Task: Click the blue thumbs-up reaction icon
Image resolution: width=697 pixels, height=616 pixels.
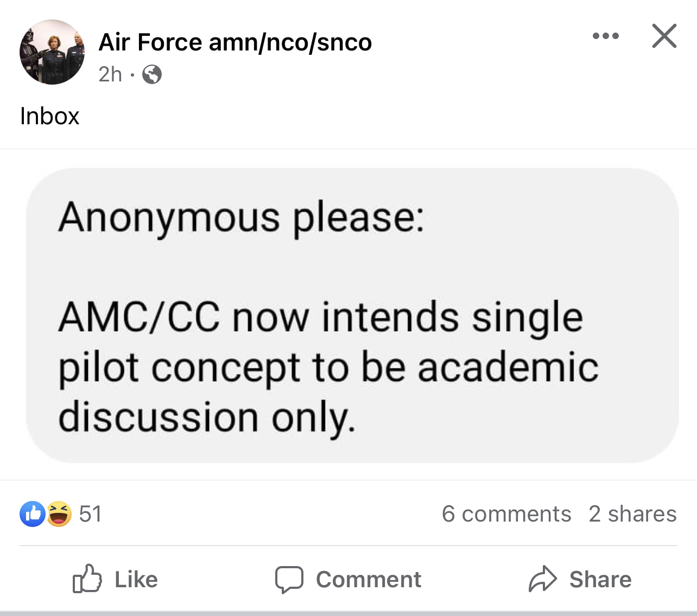Action: tap(33, 514)
